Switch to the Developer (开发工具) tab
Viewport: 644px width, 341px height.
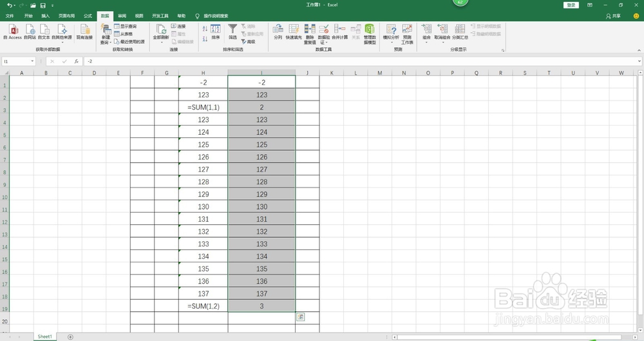click(x=160, y=16)
